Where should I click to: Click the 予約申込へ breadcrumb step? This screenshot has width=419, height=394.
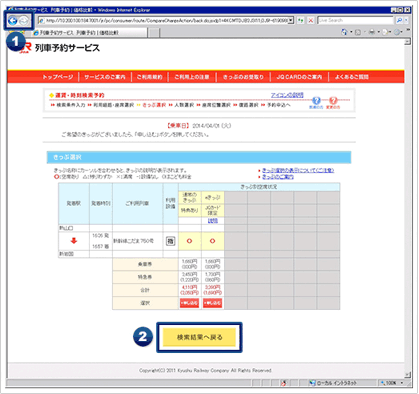(x=279, y=105)
